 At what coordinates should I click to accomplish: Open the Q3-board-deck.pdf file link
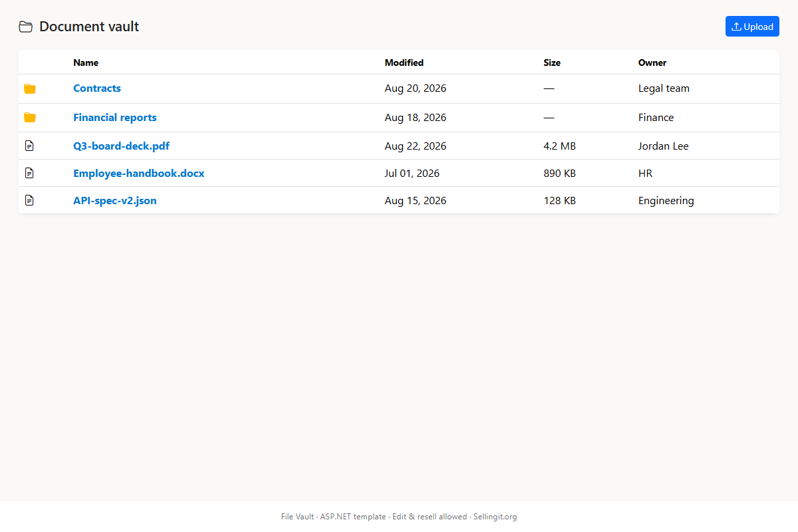(x=121, y=146)
